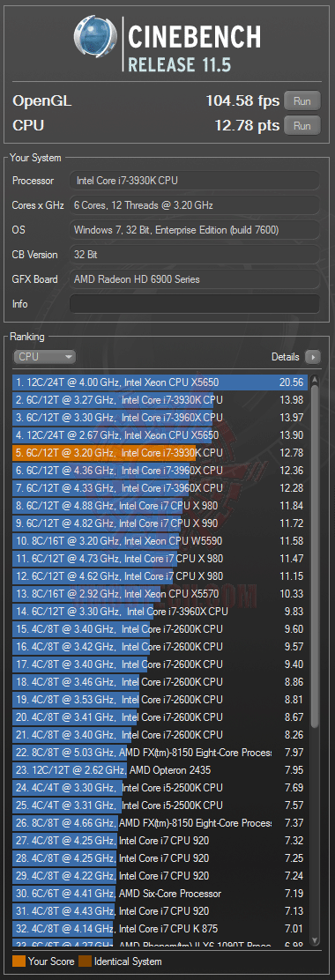Viewport: 335px width, 980px height.
Task: Click the Your Score orange legend swatch
Action: pos(19,961)
